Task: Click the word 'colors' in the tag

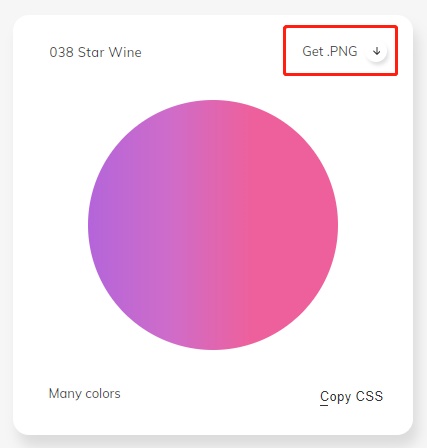Action: point(103,394)
